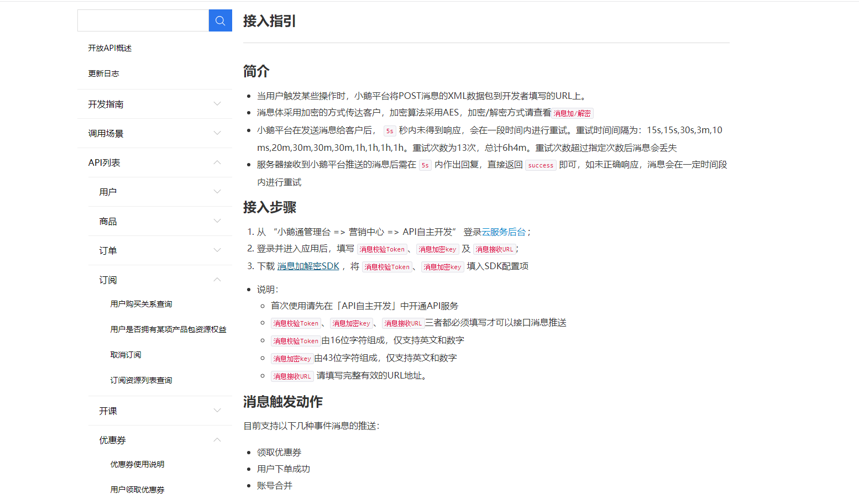Open 用户是否拥有某项产品包资源权益 page
This screenshot has height=504, width=859.
click(x=168, y=329)
